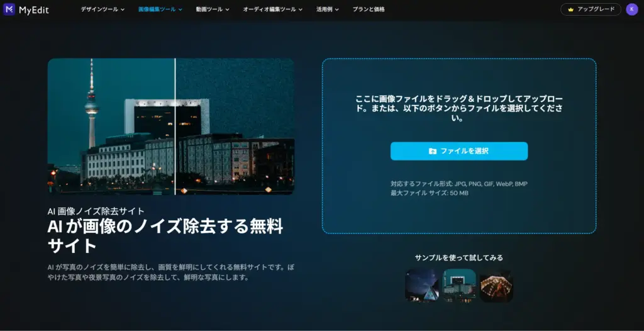Select the night sky tent sample

click(422, 285)
